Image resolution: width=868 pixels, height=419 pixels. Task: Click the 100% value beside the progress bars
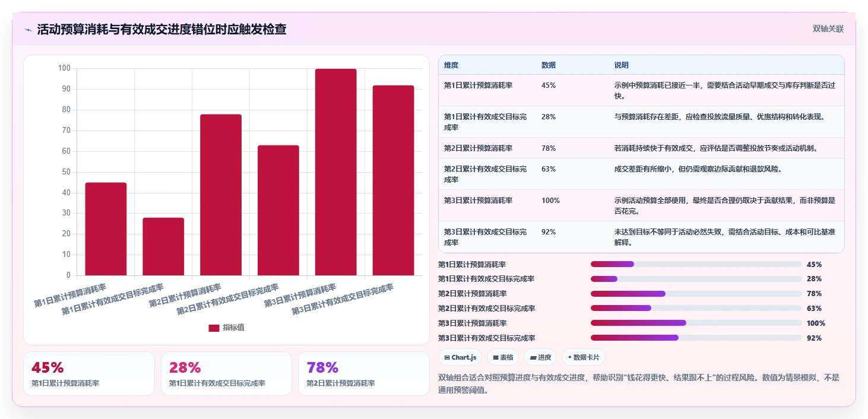pyautogui.click(x=816, y=323)
